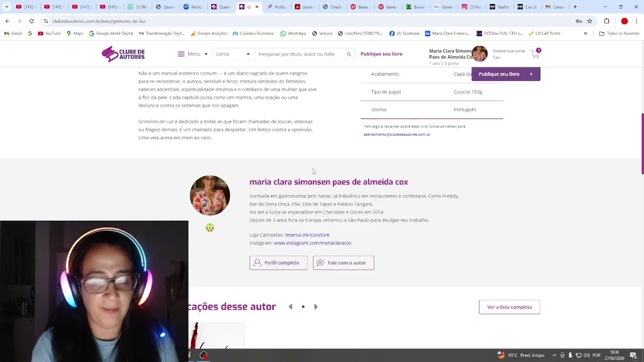This screenshot has height=362, width=644.
Task: Switch to the Checkout browser tab
Action: click(333, 7)
